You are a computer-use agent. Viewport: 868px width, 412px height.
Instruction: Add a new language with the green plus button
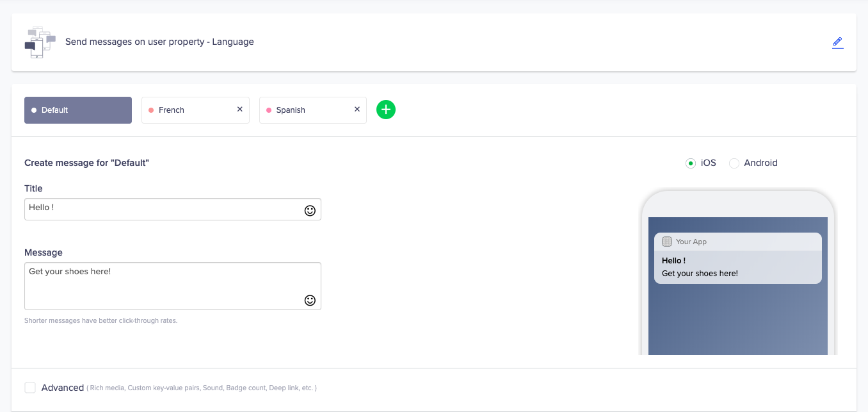click(x=386, y=110)
